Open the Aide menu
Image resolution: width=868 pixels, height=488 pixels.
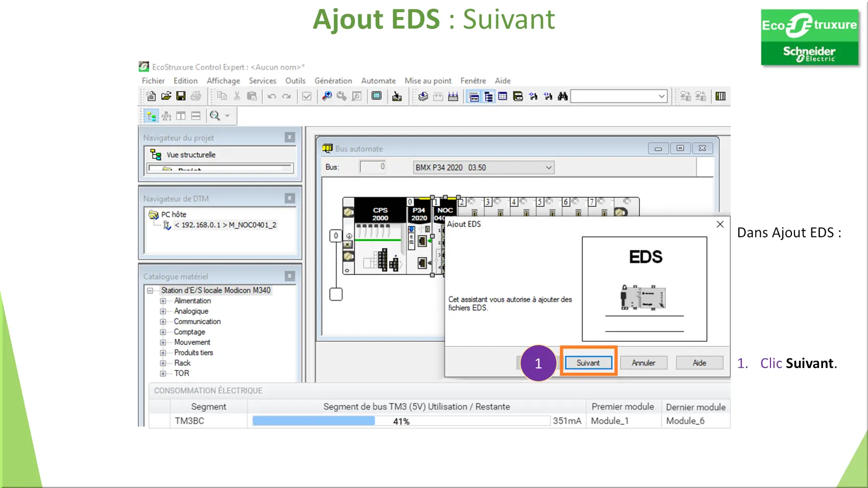tap(502, 81)
